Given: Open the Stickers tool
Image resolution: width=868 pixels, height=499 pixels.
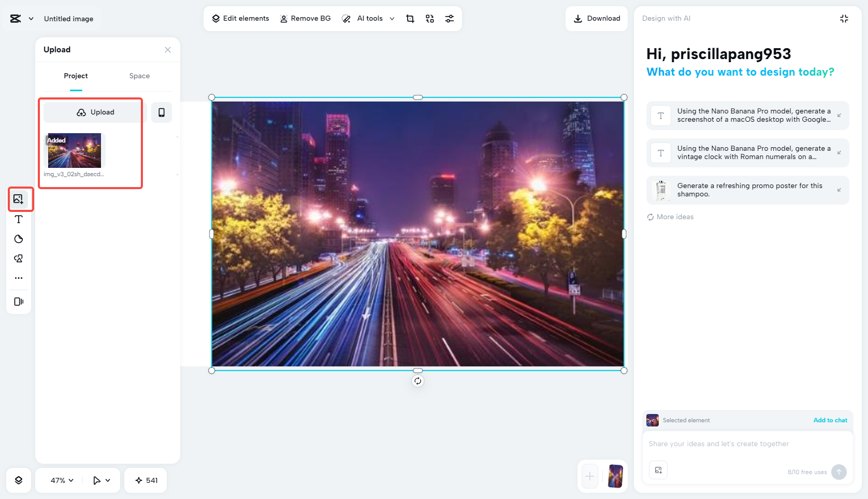Looking at the screenshot, I should [18, 239].
